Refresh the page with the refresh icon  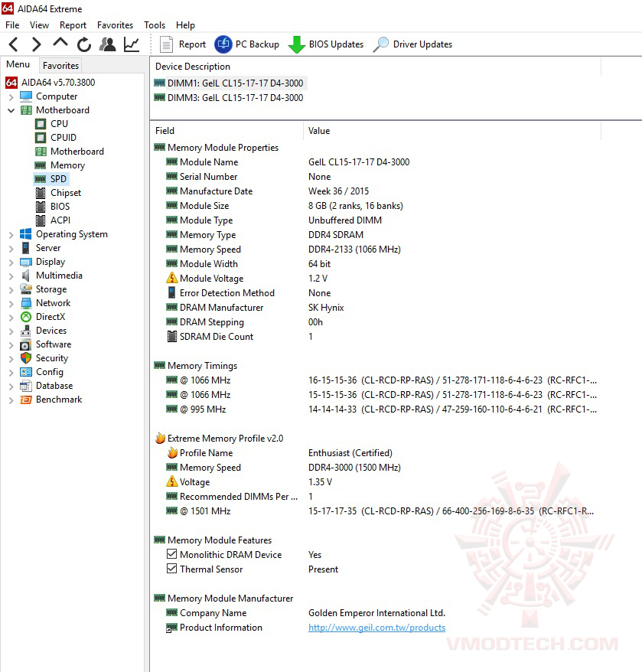point(84,44)
